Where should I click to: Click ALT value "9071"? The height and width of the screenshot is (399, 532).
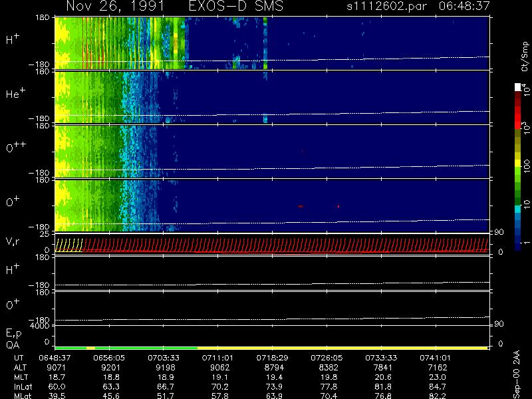[57, 368]
